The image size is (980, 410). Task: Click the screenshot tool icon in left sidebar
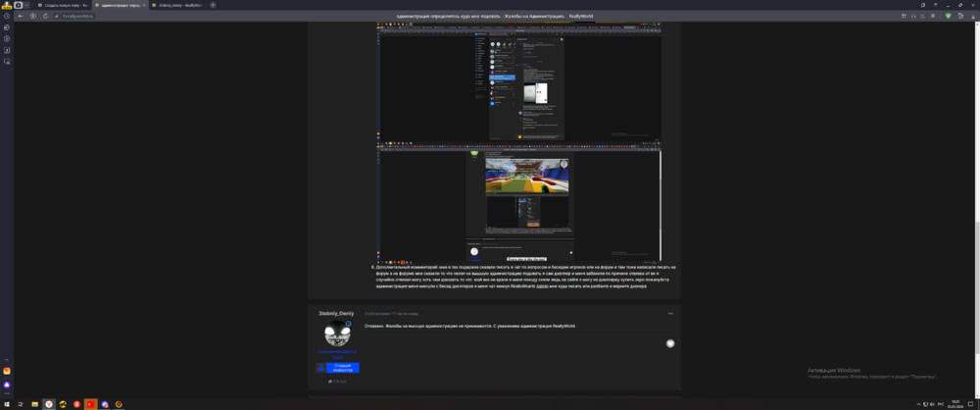tap(7, 62)
